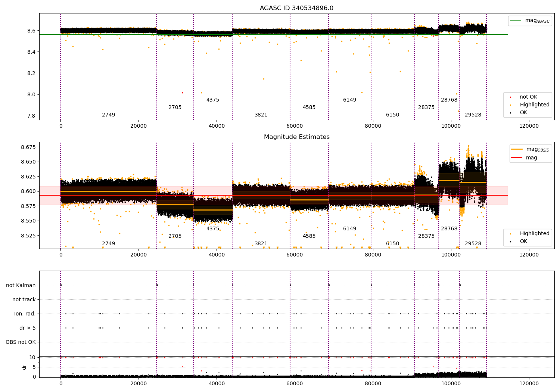Image resolution: width=560 pixels, height=392 pixels.
Task: Click obsid label 4375 in the top panel
Action: (x=213, y=100)
